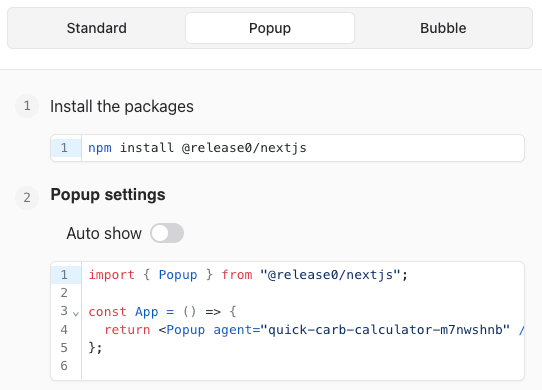Click the npm install @release0/nextjs command
Viewport: 542px width, 390px height.
point(197,148)
